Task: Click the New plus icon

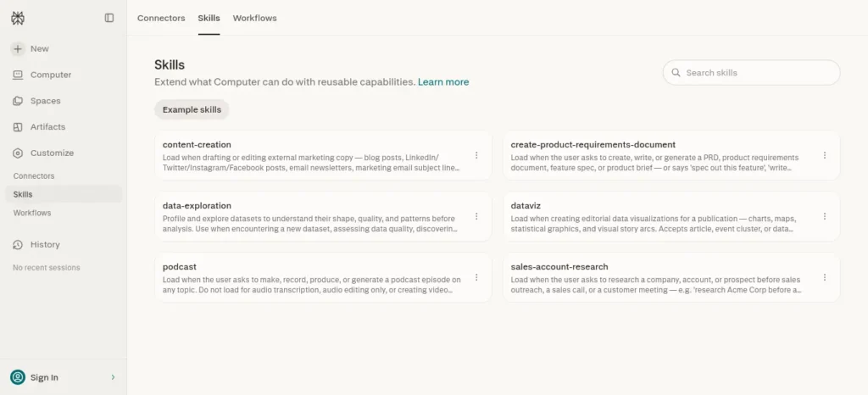Action: point(18,48)
